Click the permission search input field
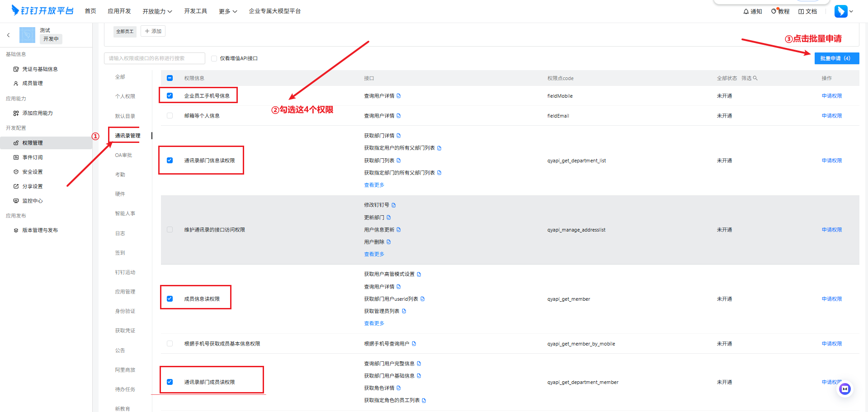 (154, 58)
